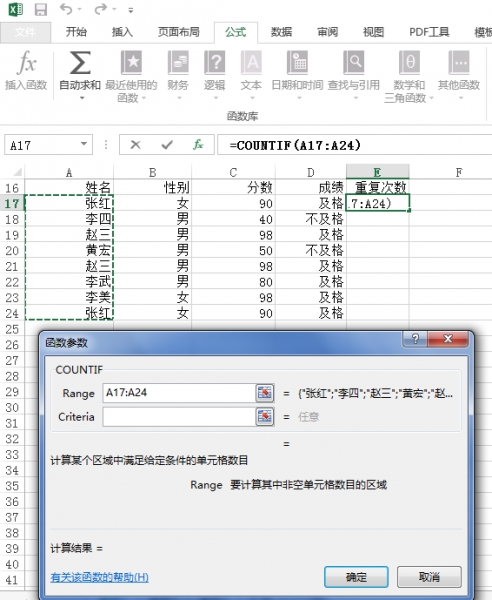492x600 pixels.
Task: Click the Name Box showing A17
Action: click(x=42, y=145)
